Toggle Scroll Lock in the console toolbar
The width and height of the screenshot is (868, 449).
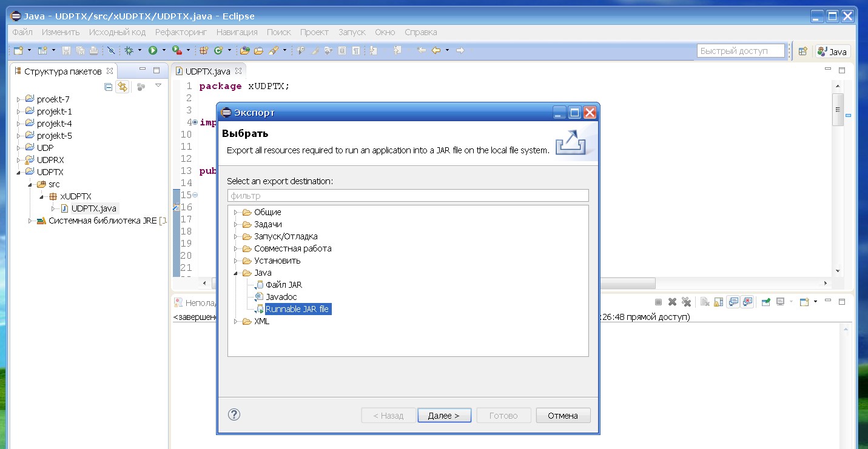pos(718,302)
